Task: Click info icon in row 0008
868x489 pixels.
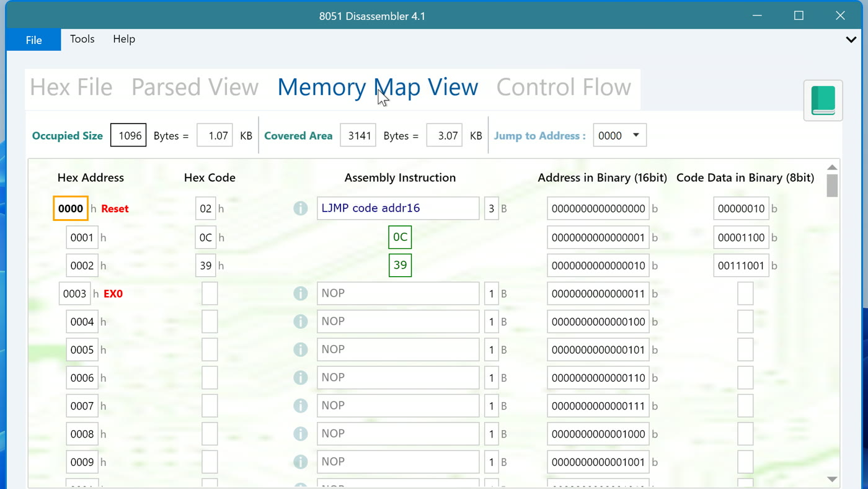Action: pos(301,434)
